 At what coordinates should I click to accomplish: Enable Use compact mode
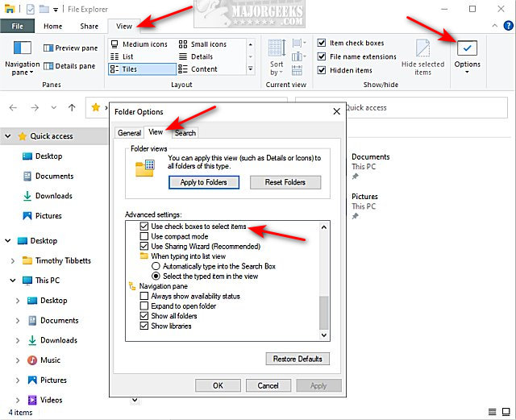pyautogui.click(x=144, y=236)
